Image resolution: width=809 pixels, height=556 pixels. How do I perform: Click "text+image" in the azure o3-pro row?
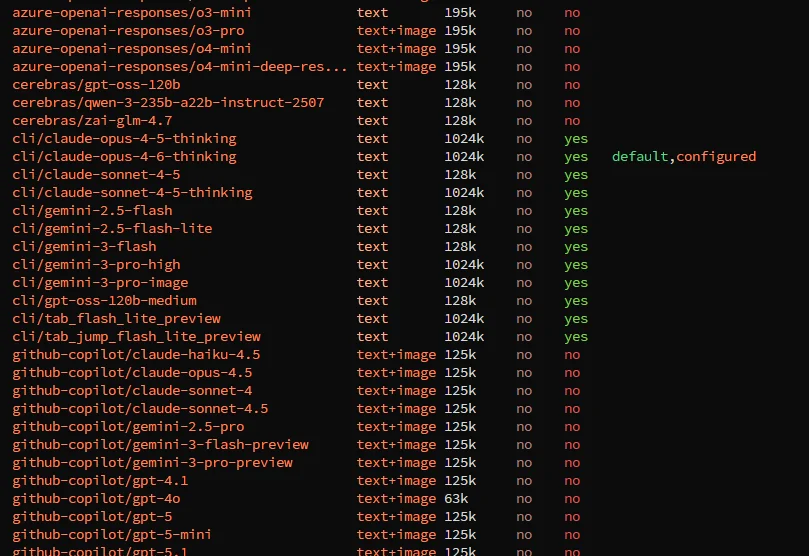click(396, 31)
